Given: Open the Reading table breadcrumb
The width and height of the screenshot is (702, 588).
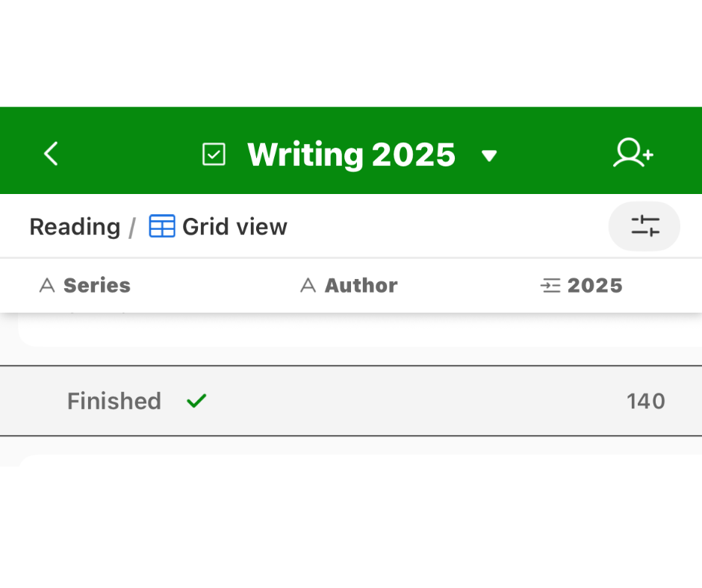Looking at the screenshot, I should (75, 227).
